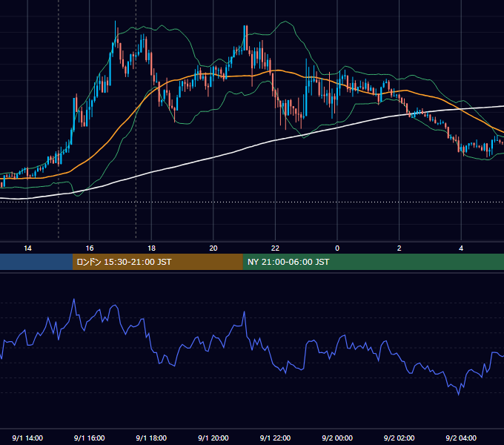Click the 4 hour axis label
504x445 pixels.
[461, 248]
